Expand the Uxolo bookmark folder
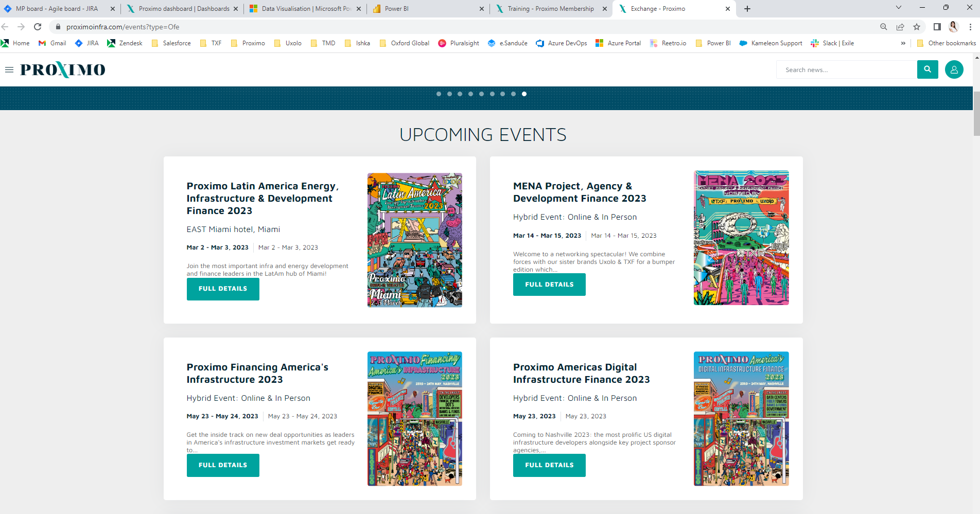 click(288, 43)
